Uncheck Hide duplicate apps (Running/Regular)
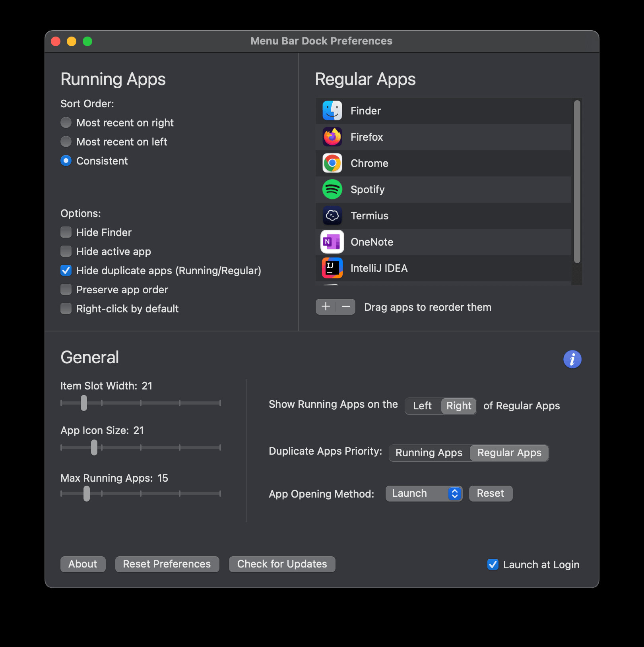This screenshot has height=647, width=644. 66,270
